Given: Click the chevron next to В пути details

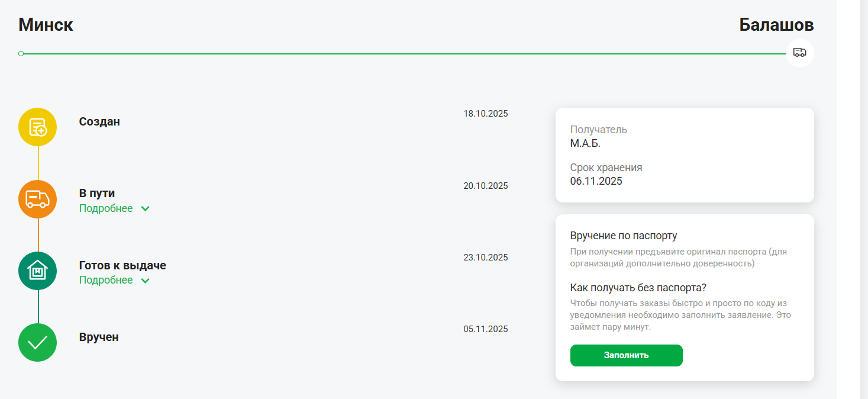Looking at the screenshot, I should click(x=146, y=209).
